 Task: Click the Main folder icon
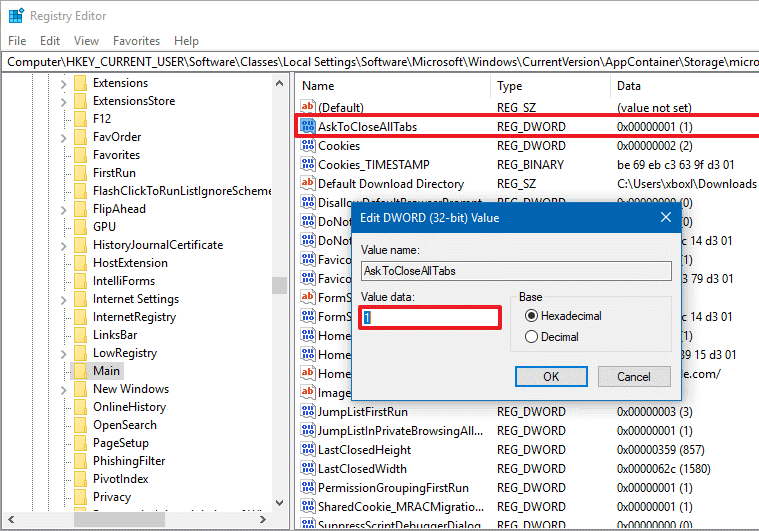pos(80,371)
